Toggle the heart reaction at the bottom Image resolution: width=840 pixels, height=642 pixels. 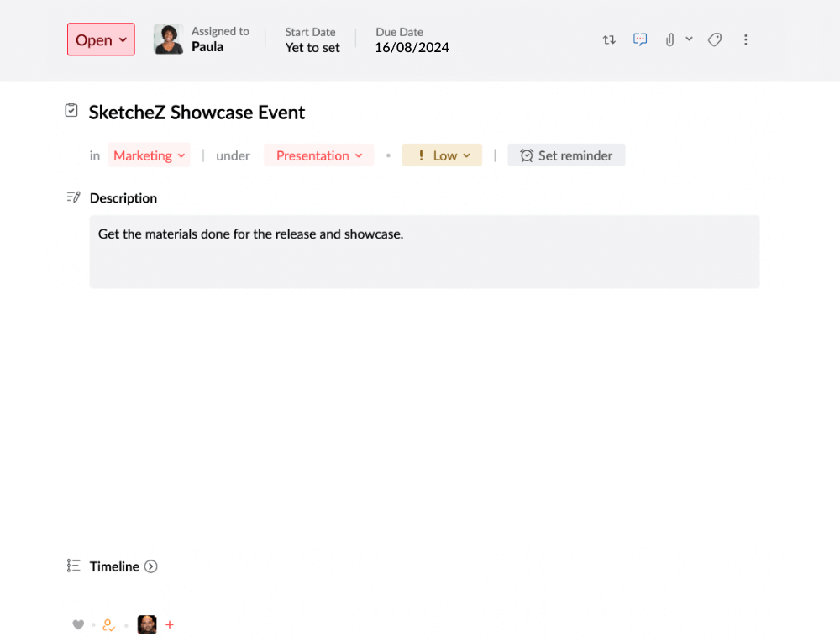coord(78,624)
